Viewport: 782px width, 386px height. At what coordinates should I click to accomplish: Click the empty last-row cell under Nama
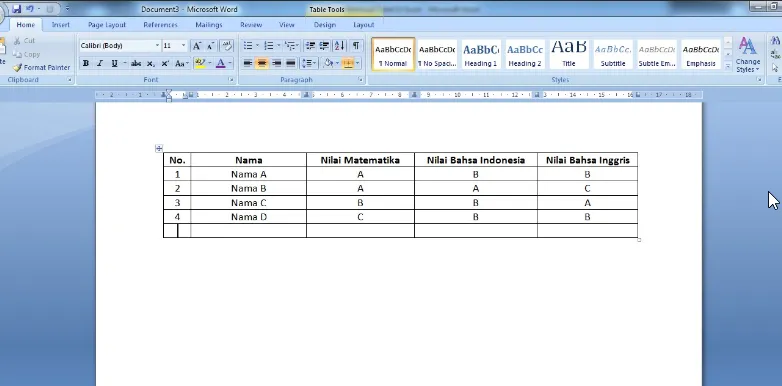coord(248,230)
